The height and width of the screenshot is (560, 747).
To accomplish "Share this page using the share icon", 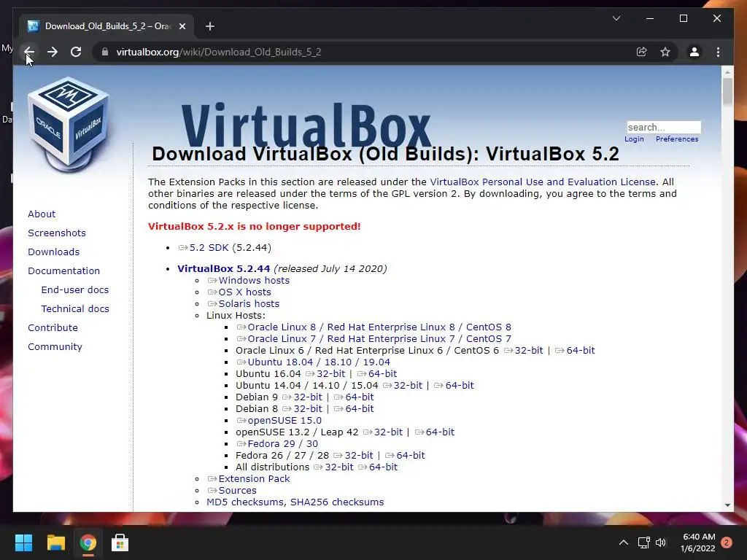I will click(x=642, y=52).
